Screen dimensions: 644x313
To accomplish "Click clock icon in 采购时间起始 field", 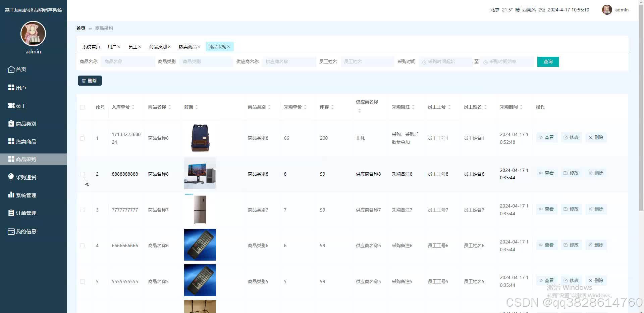I will coord(424,62).
